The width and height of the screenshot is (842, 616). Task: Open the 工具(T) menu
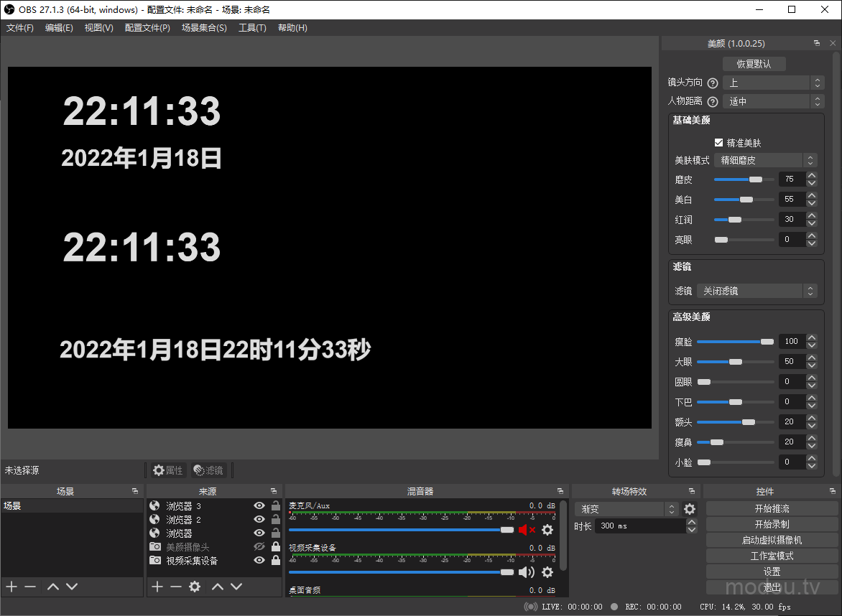coord(252,28)
